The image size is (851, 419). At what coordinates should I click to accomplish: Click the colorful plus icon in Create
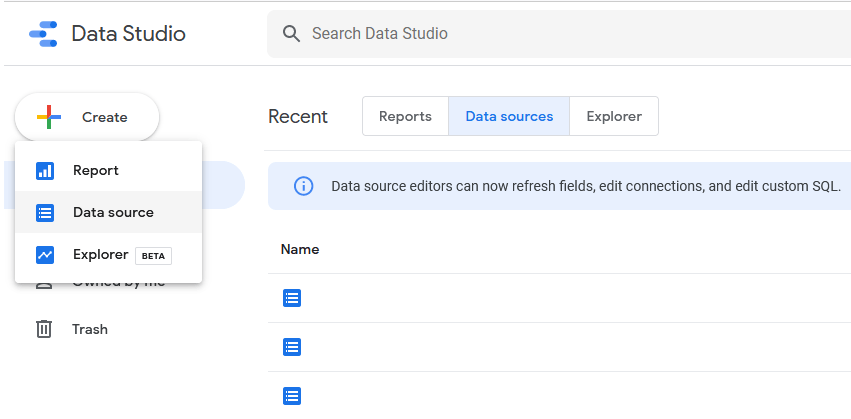coord(49,117)
